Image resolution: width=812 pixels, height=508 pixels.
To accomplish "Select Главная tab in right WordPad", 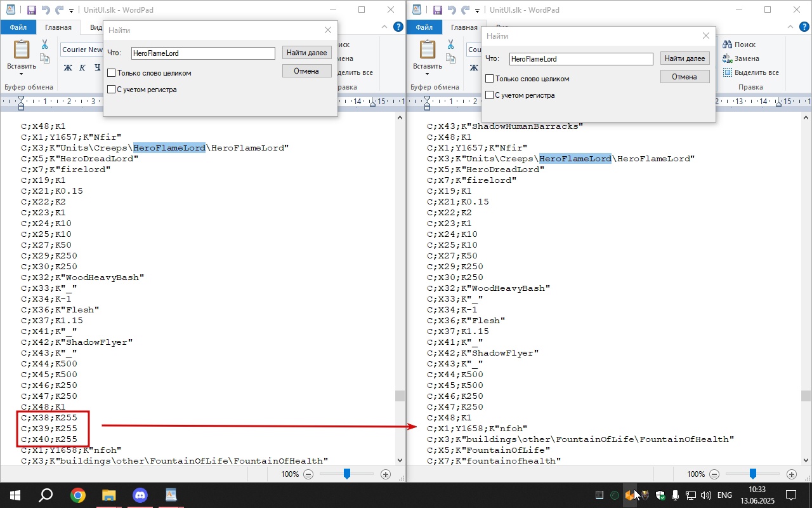I will [x=464, y=27].
